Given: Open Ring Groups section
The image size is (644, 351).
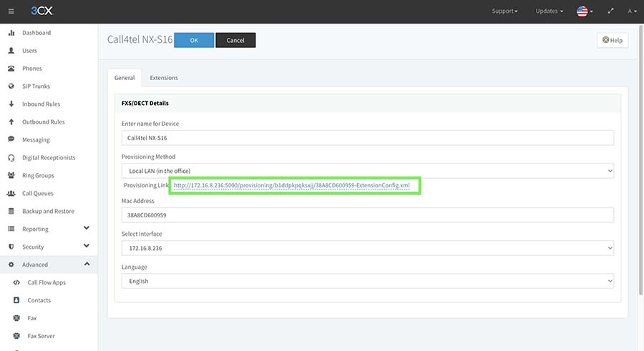Looking at the screenshot, I should tap(37, 176).
